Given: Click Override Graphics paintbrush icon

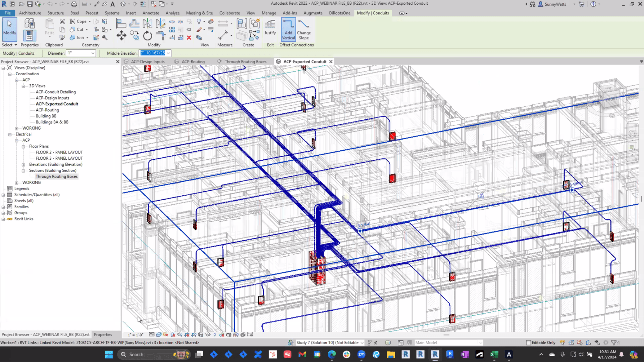Looking at the screenshot, I should pyautogui.click(x=199, y=30).
